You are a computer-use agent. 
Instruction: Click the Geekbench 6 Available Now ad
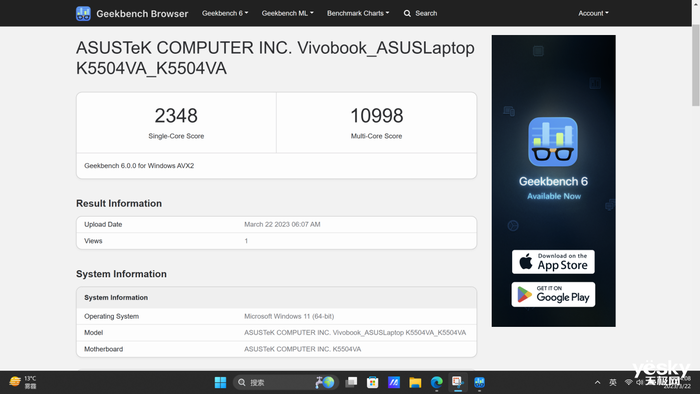pyautogui.click(x=554, y=181)
